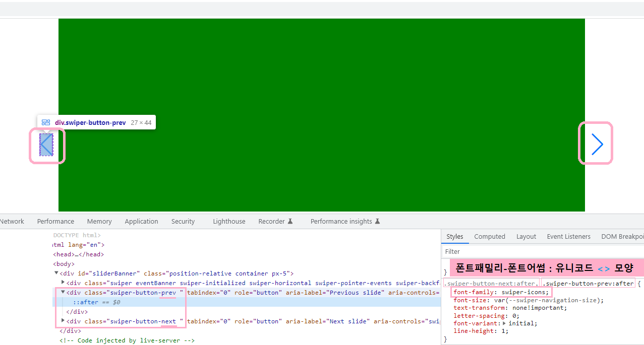The height and width of the screenshot is (345, 644).
Task: Open the Security tab
Action: pos(183,221)
